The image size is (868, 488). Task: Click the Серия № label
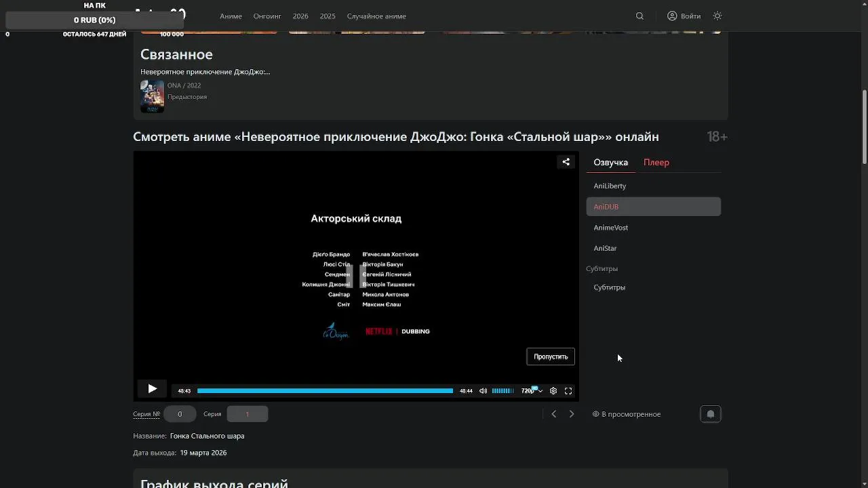pyautogui.click(x=146, y=414)
